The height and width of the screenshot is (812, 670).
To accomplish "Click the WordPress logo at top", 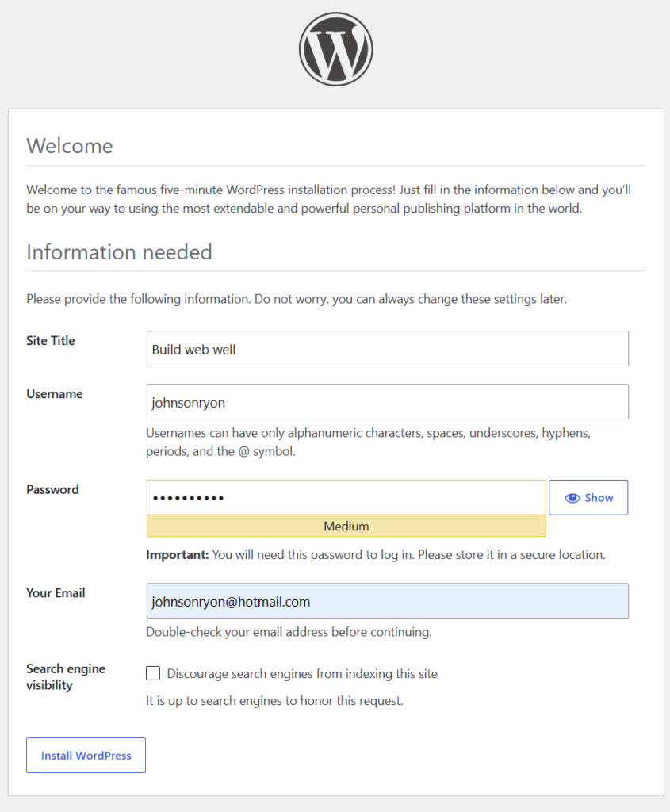I will pyautogui.click(x=335, y=49).
